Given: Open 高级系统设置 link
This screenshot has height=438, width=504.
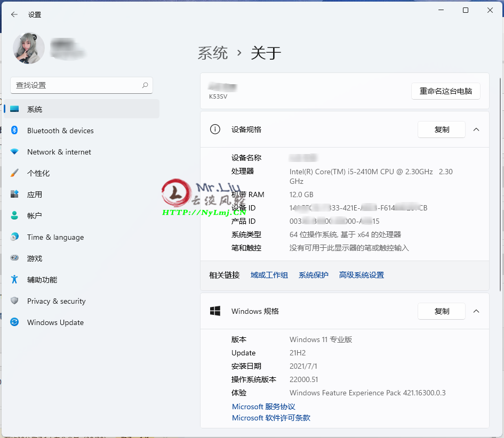Looking at the screenshot, I should click(361, 275).
